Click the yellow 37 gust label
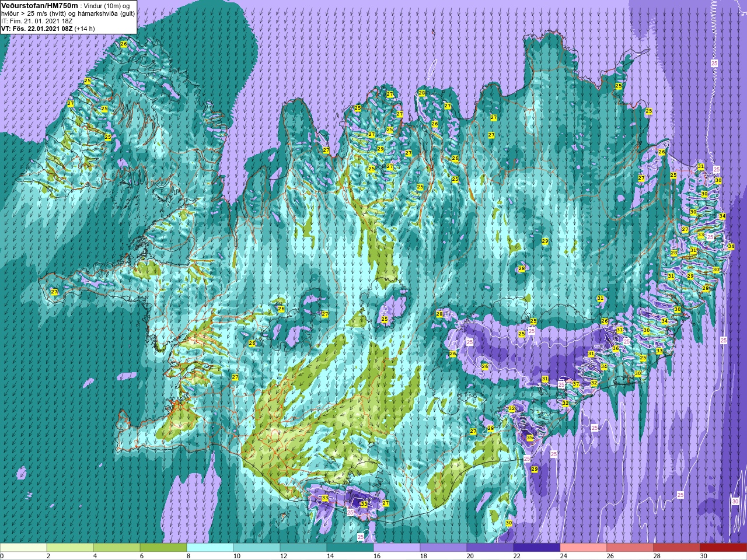 tap(576, 384)
